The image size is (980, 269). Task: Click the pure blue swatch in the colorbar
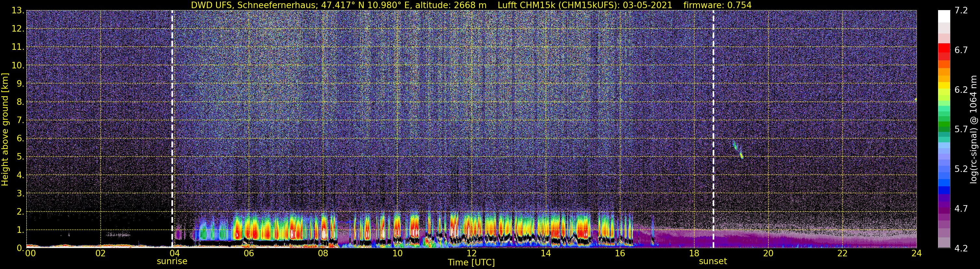point(944,190)
